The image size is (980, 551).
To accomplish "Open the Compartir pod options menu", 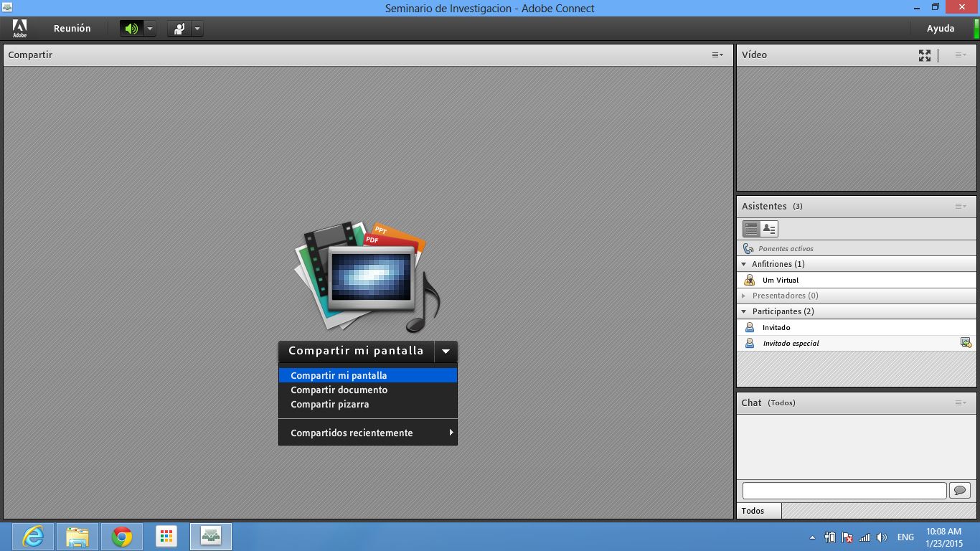I will [717, 55].
